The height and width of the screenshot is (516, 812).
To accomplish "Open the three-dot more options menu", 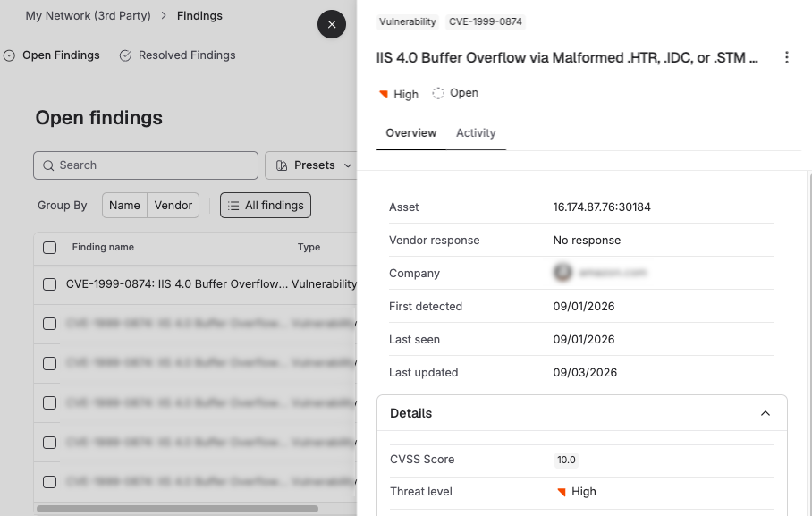I will coord(787,57).
